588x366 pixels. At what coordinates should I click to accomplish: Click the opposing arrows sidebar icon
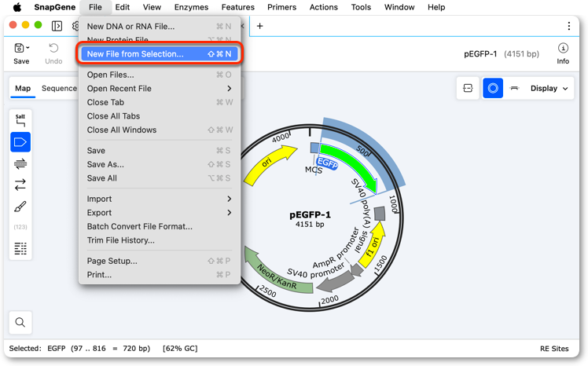(x=20, y=185)
